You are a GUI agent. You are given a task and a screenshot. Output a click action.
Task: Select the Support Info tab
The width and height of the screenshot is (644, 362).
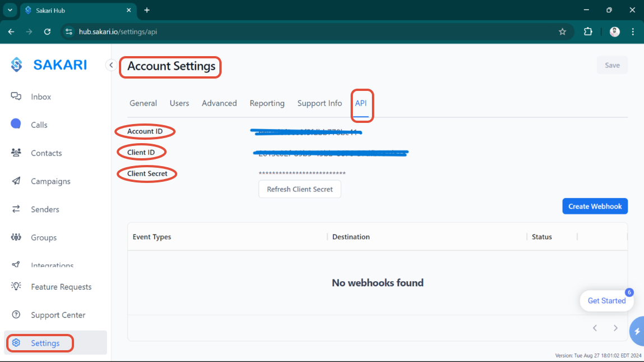(319, 103)
